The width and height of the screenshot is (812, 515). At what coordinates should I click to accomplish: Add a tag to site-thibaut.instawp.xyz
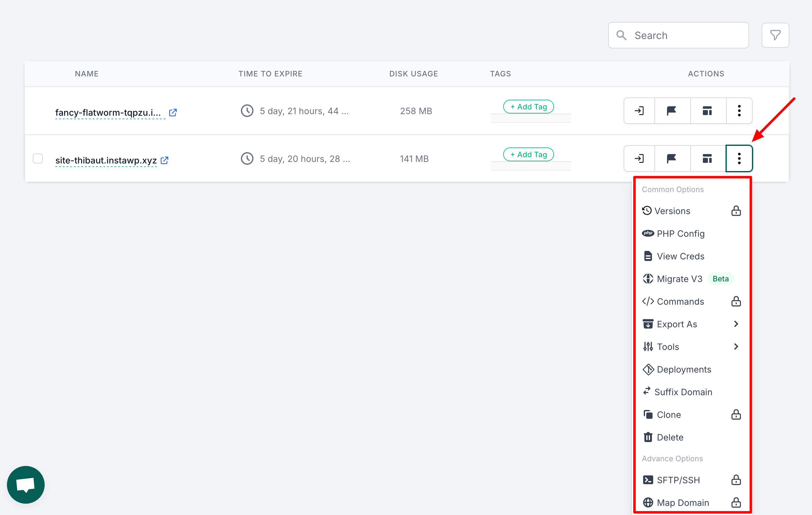pos(528,154)
